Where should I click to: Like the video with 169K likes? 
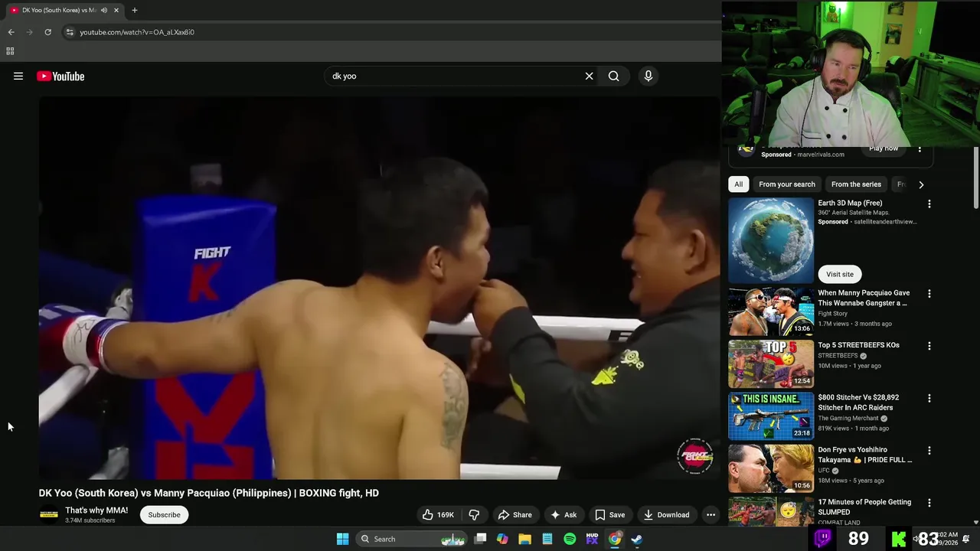pyautogui.click(x=438, y=515)
